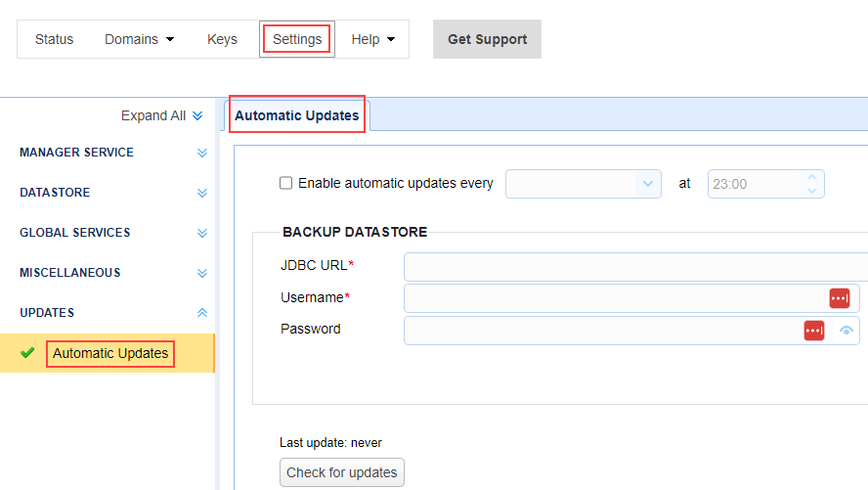Open the Help menu

pos(372,39)
